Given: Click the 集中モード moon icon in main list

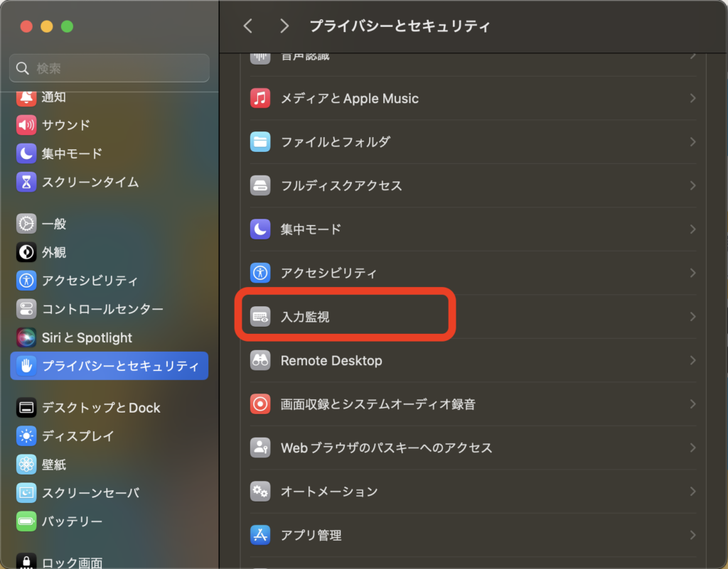Looking at the screenshot, I should point(260,229).
